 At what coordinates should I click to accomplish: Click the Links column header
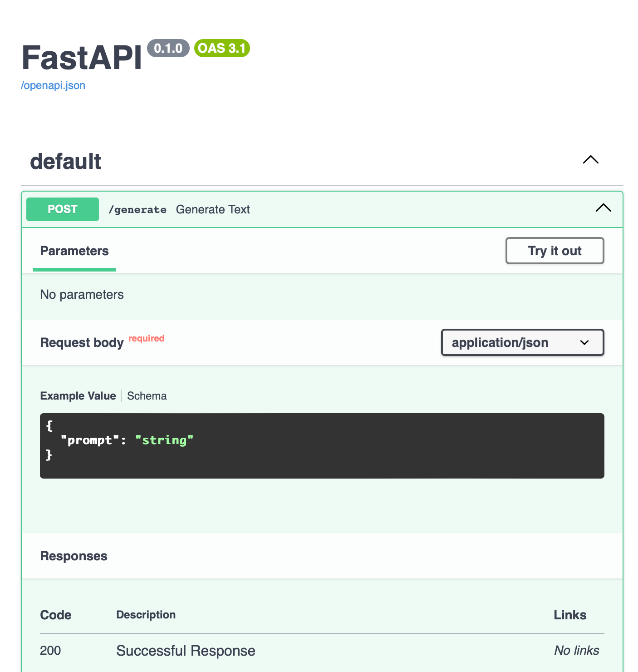pos(570,615)
